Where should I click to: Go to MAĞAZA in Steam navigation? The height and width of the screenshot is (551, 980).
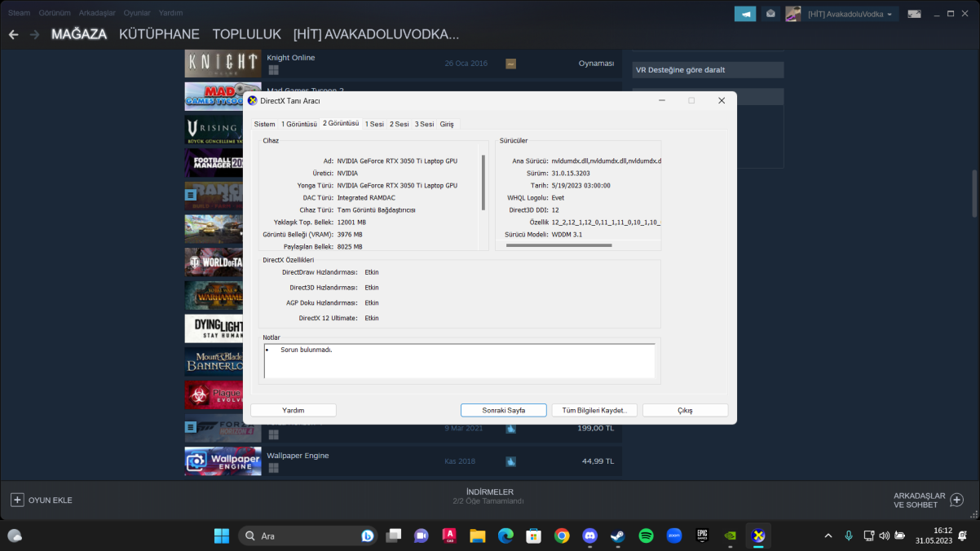(79, 34)
